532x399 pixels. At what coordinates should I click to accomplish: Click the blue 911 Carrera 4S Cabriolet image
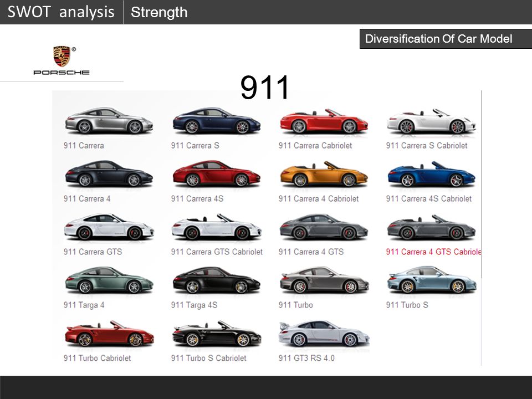[432, 175]
